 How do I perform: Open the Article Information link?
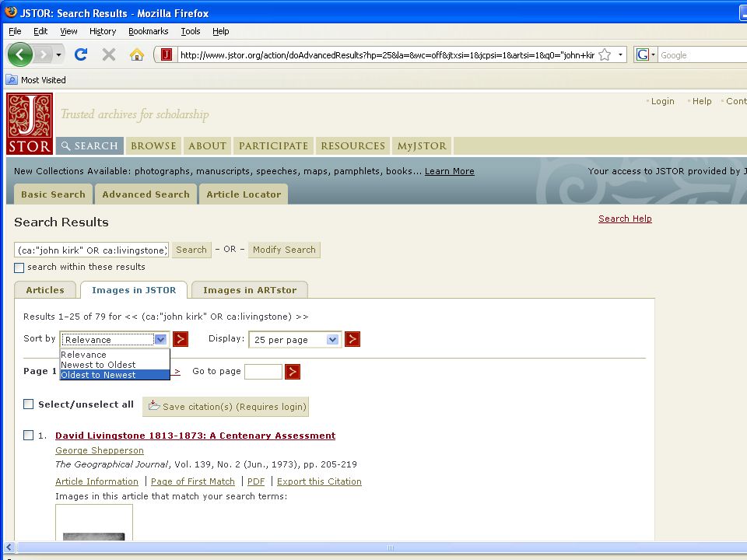pos(96,481)
